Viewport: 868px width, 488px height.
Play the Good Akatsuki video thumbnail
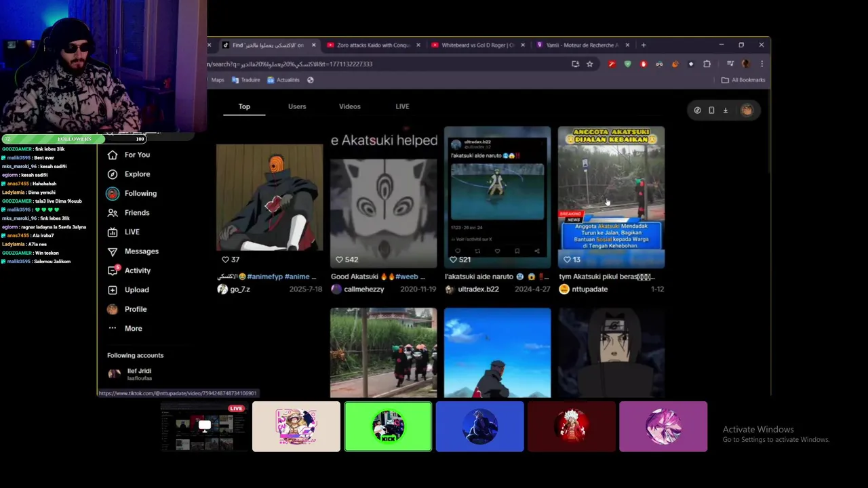pos(384,197)
